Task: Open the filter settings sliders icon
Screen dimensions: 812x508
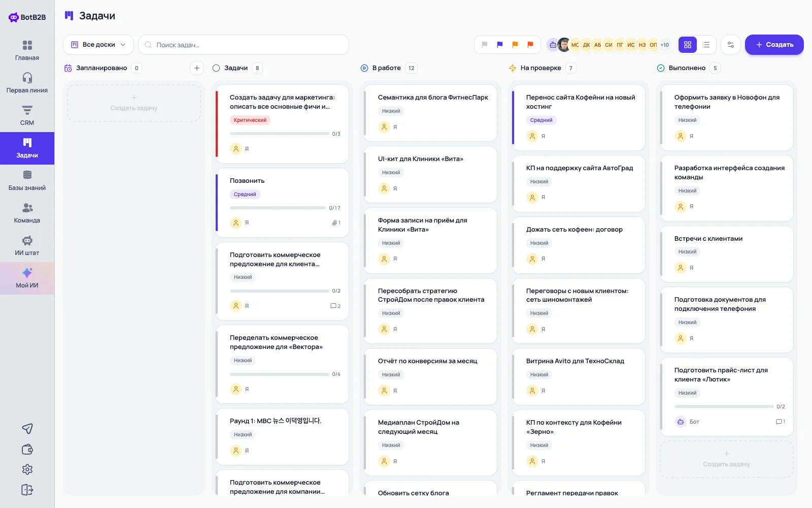Action: click(x=731, y=45)
